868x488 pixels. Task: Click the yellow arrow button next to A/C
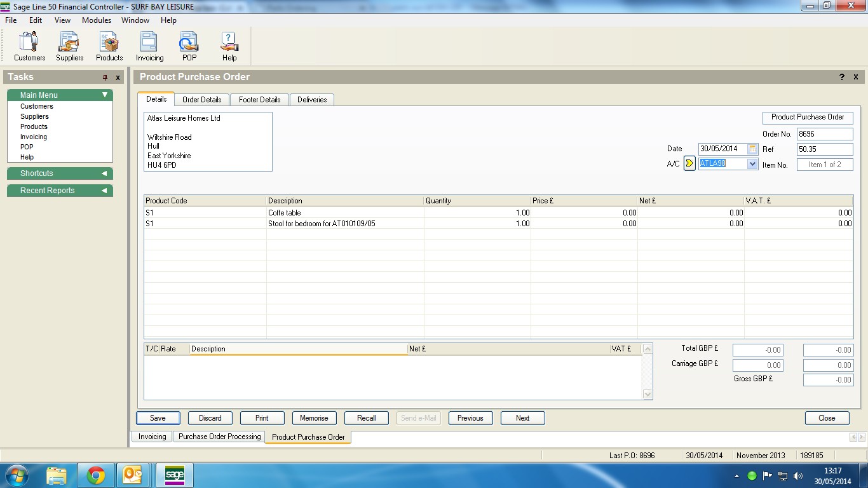(x=689, y=164)
